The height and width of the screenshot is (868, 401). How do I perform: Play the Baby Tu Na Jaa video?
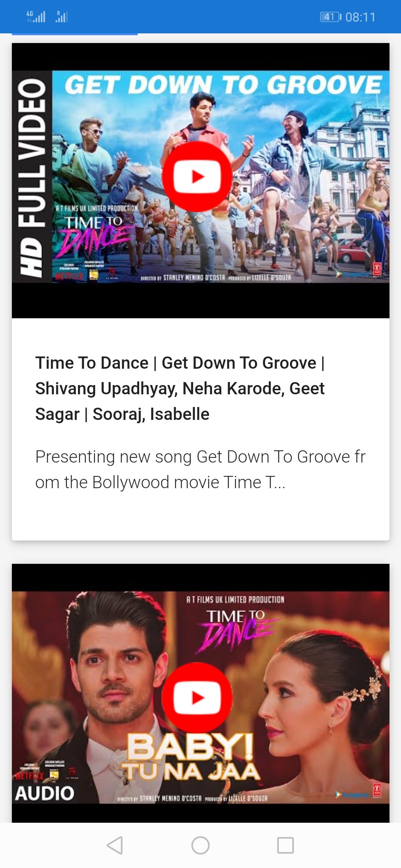pyautogui.click(x=197, y=698)
